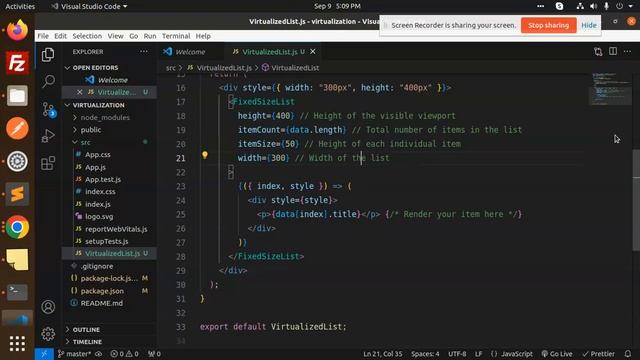Open the Selection menu
Image resolution: width=640 pixels, height=360 pixels.
[x=87, y=36]
